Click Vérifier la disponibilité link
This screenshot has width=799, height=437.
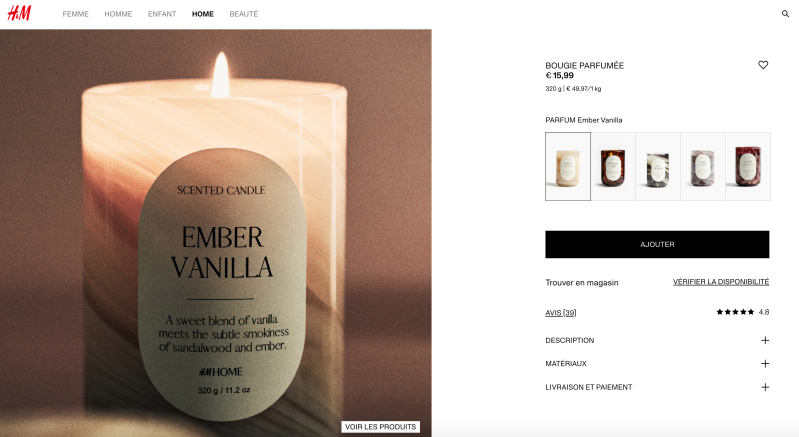[x=721, y=282]
